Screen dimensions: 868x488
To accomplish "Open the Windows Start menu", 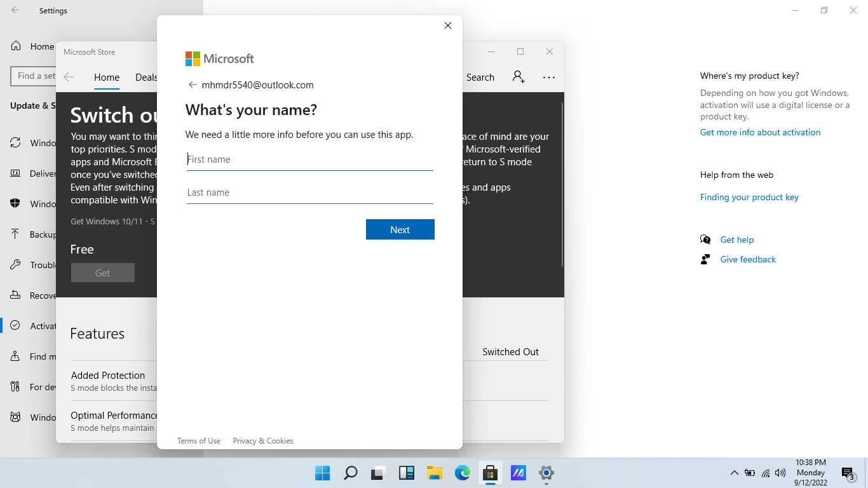I will pyautogui.click(x=322, y=473).
